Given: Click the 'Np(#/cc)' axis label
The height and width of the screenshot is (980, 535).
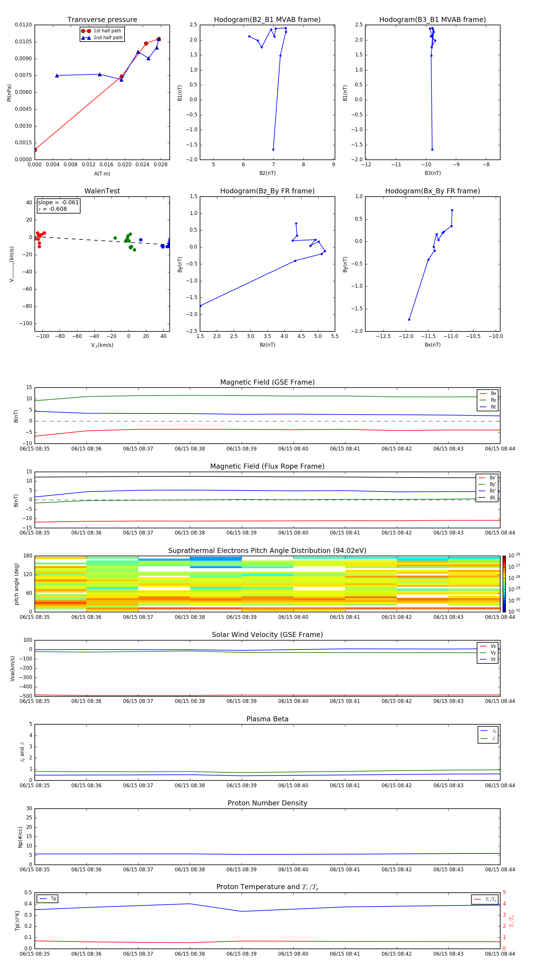Looking at the screenshot, I should [x=20, y=837].
